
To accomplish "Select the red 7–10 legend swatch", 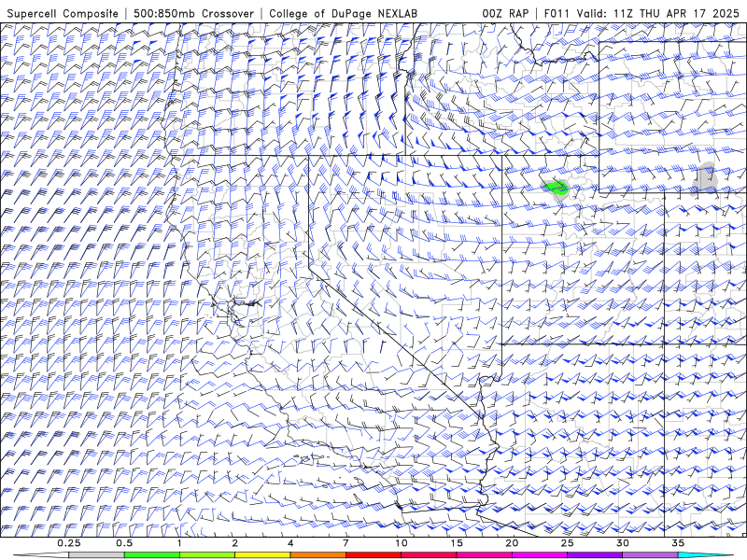I will click(373, 555).
